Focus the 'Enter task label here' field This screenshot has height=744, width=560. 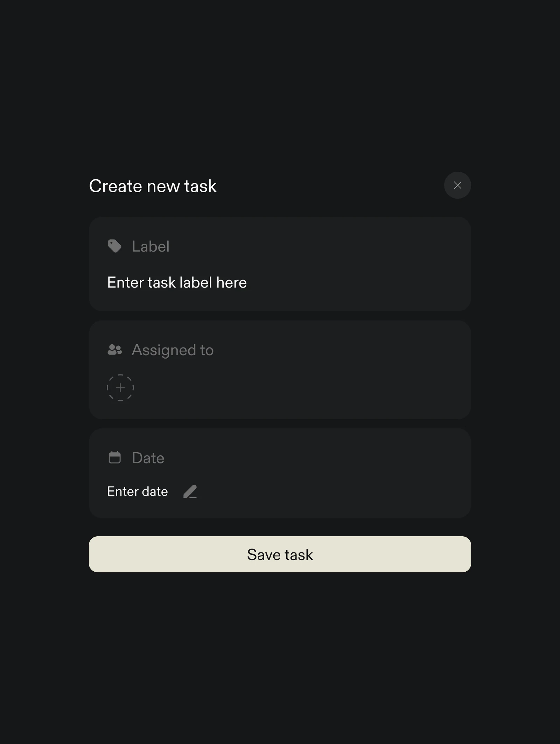click(177, 283)
